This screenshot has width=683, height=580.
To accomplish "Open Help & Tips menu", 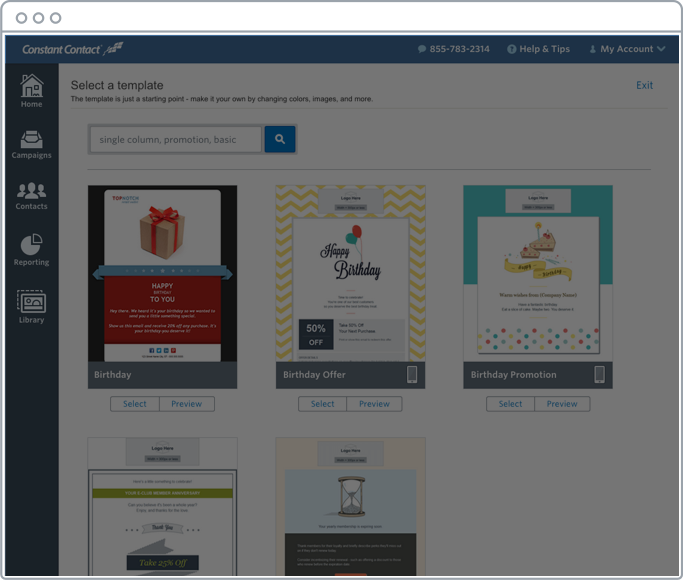I will pyautogui.click(x=538, y=49).
